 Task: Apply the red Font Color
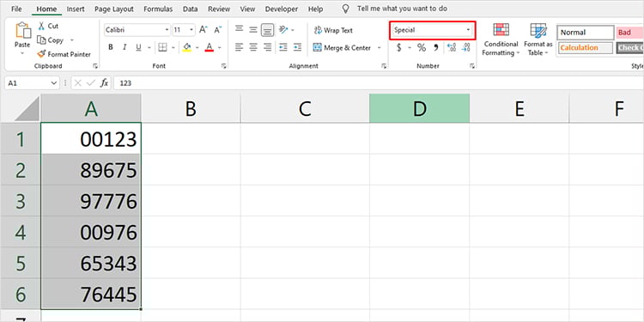(x=210, y=47)
